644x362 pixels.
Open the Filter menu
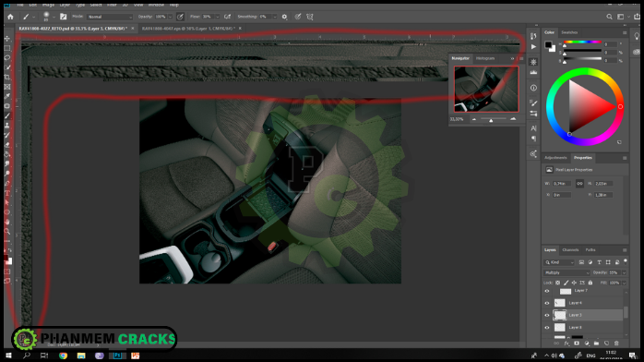(x=112, y=5)
